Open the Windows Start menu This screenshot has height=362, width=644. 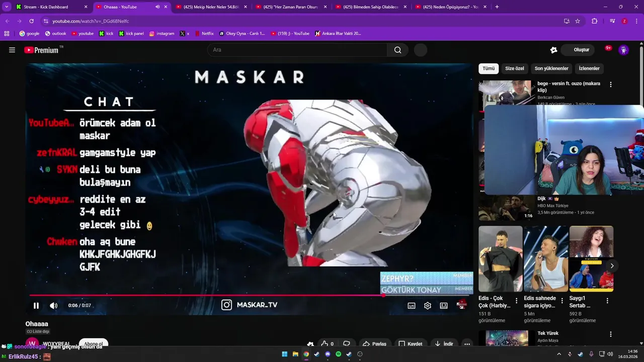tap(284, 354)
